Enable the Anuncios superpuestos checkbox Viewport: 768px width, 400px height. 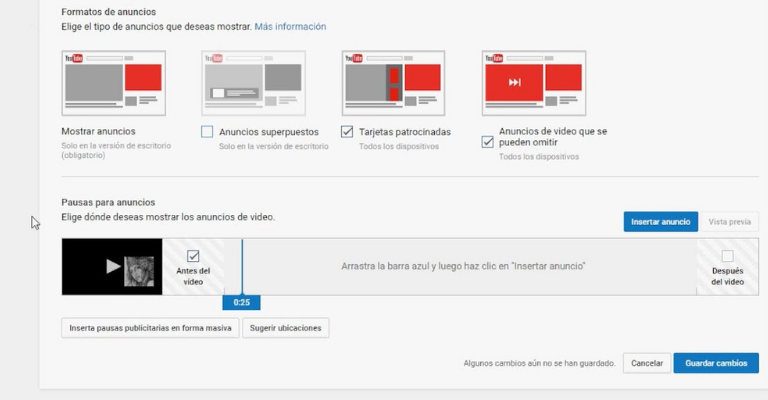pos(207,132)
